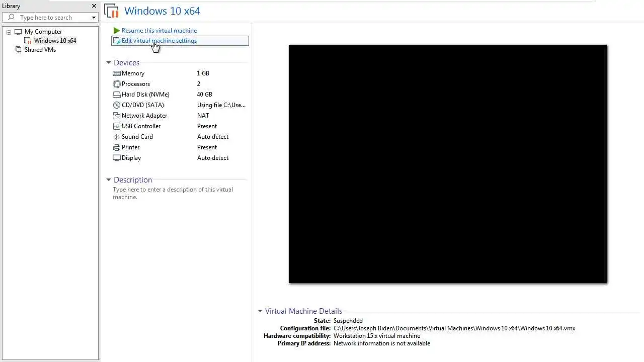The height and width of the screenshot is (362, 644).
Task: Open Hard Disk (NVMe) settings
Action: point(145,95)
